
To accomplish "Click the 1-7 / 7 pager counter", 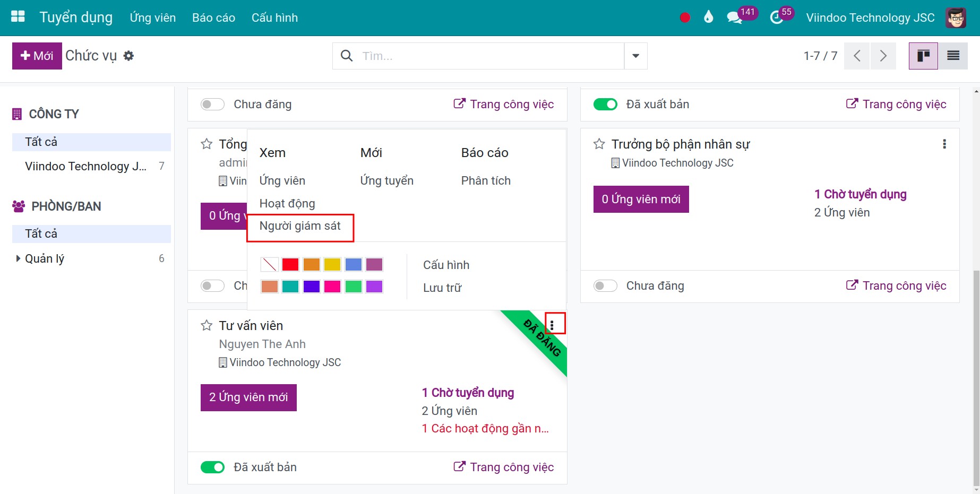I will pos(820,56).
